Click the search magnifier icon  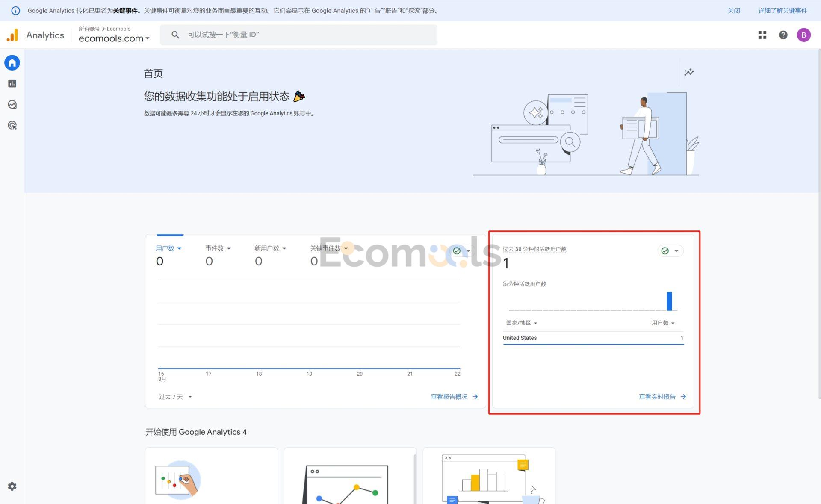175,35
